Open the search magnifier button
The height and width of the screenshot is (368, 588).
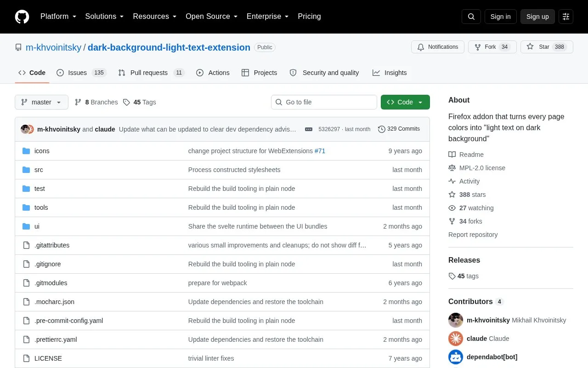click(471, 17)
